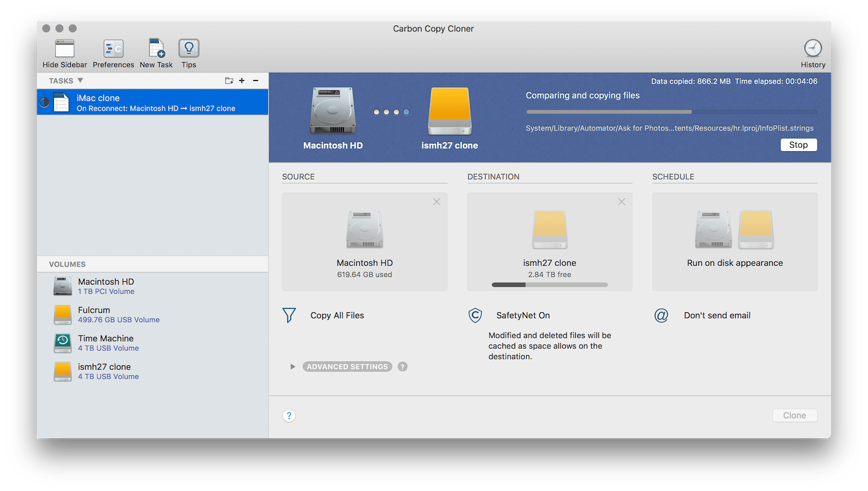Click the "Data copied: 866.2 MB" text
The height and width of the screenshot is (491, 868).
[x=691, y=81]
